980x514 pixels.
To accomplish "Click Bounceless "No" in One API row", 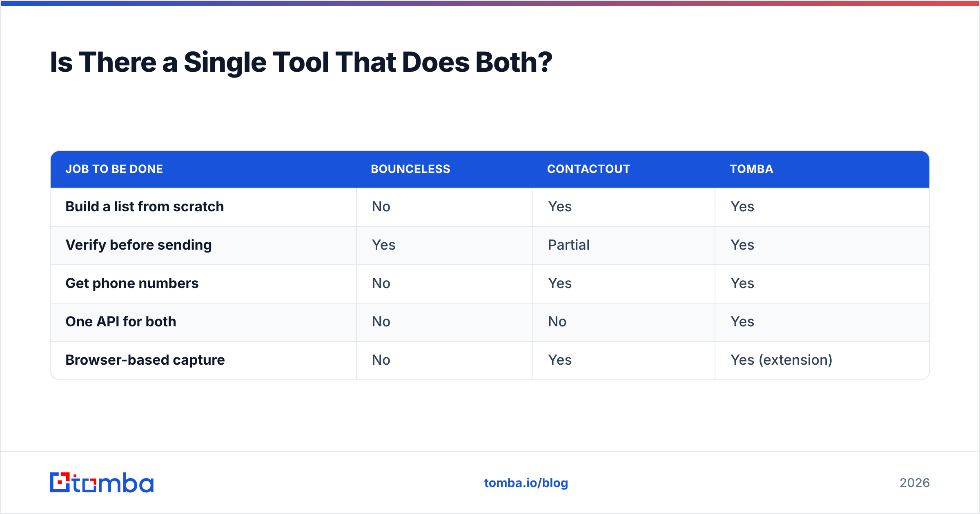I will (x=381, y=321).
